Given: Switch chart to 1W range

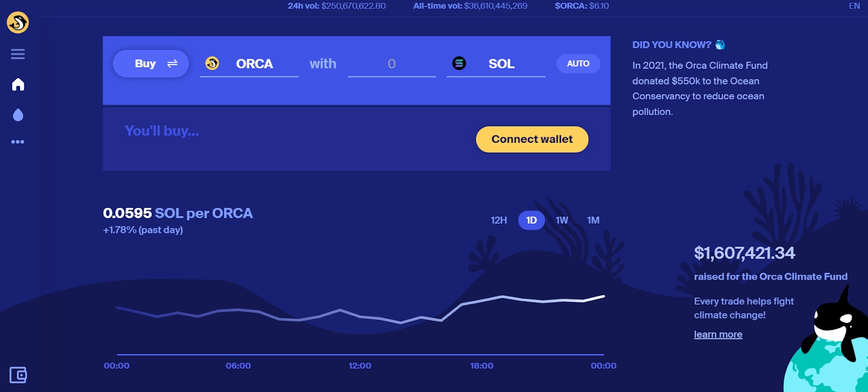Looking at the screenshot, I should [562, 220].
